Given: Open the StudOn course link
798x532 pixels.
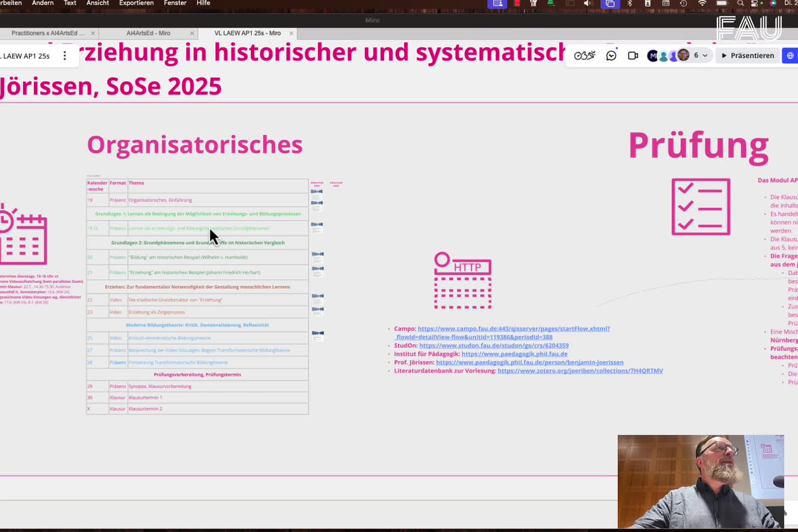Looking at the screenshot, I should click(494, 345).
